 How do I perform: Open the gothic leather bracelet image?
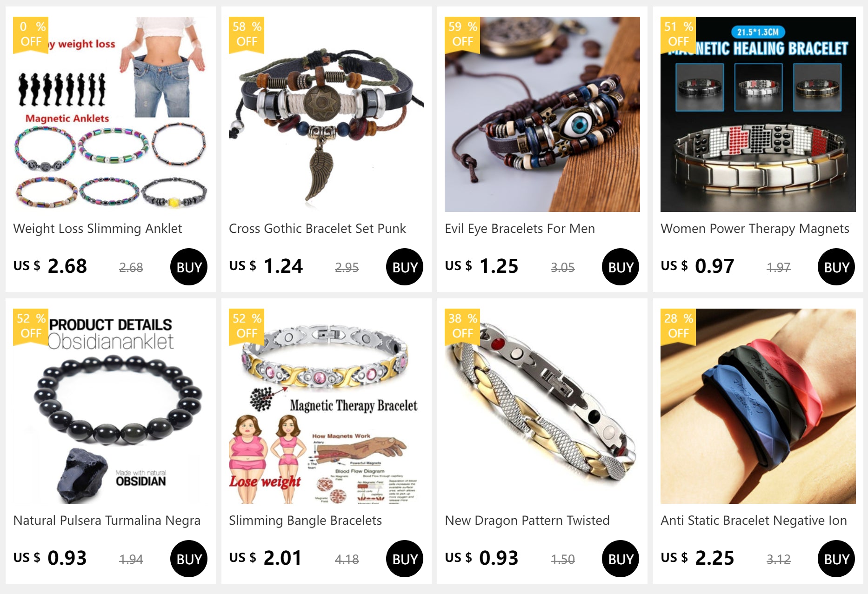pyautogui.click(x=327, y=114)
